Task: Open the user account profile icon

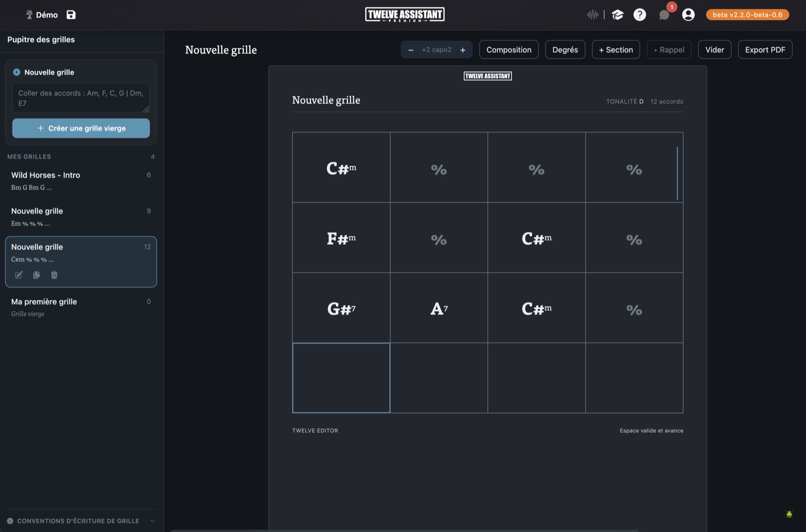Action: [688, 15]
